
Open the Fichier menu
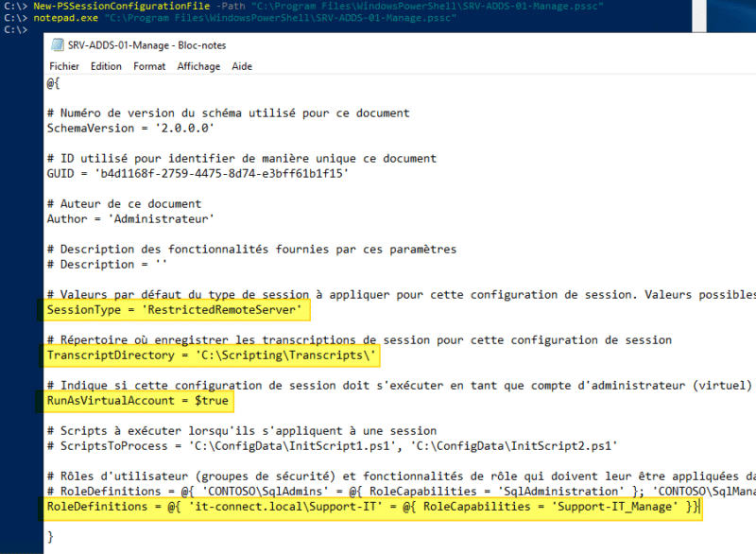(x=64, y=66)
